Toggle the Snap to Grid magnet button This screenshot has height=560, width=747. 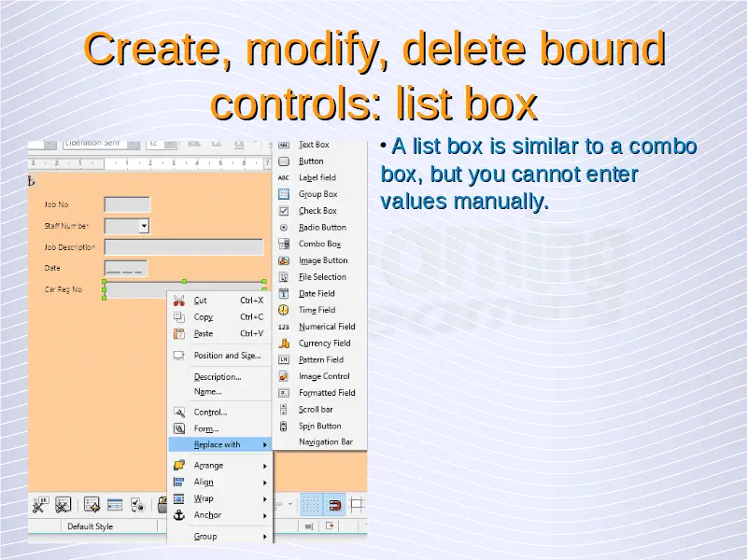[x=334, y=504]
